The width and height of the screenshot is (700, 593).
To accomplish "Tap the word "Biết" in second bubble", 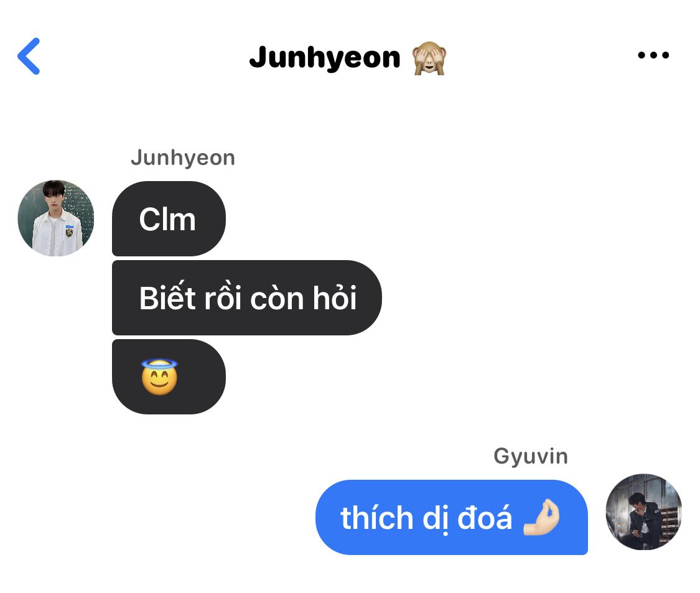I will pos(167,297).
